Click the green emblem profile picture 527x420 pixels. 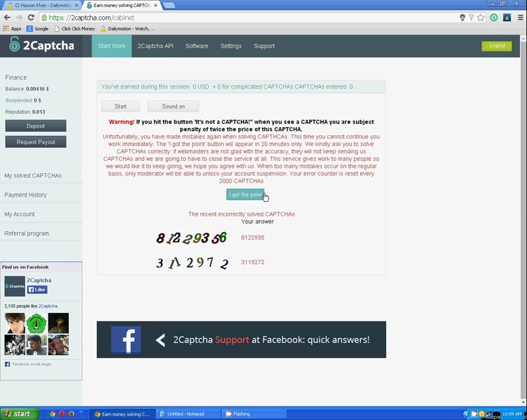(x=37, y=323)
